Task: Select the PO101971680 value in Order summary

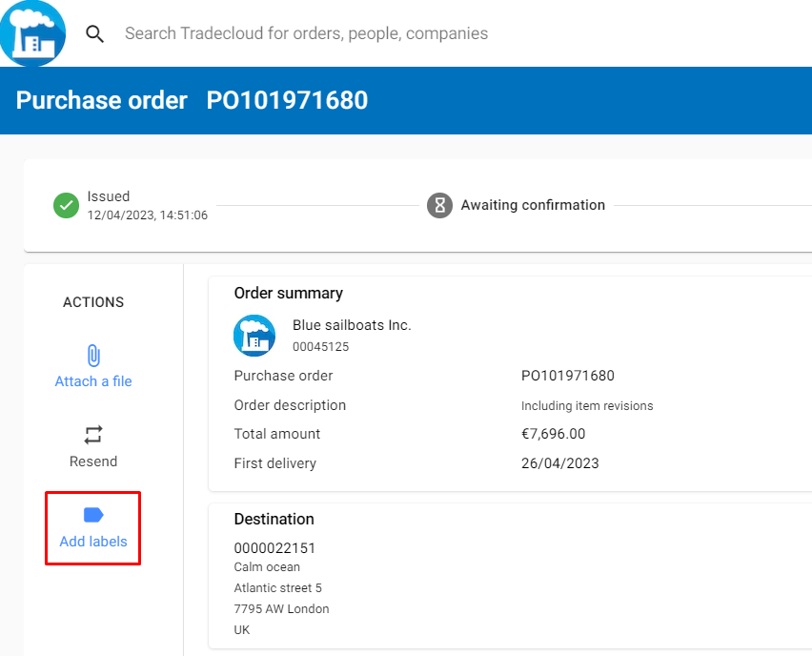Action: click(x=568, y=376)
